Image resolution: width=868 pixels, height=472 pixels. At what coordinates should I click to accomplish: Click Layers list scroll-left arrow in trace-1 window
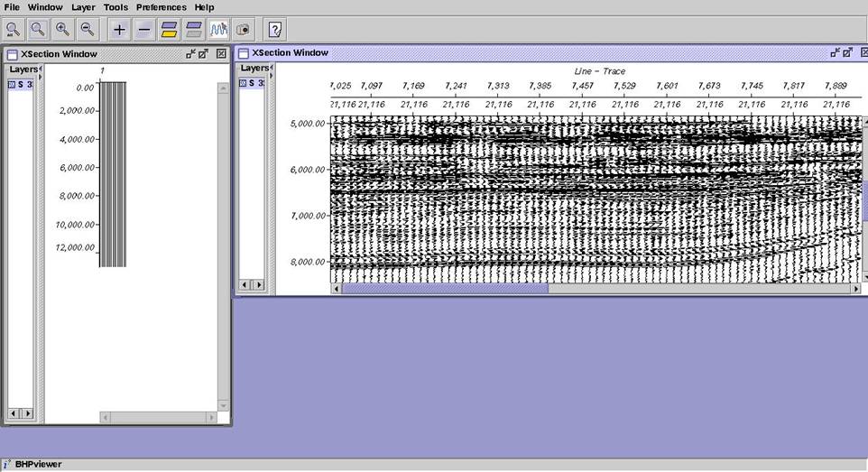point(14,413)
